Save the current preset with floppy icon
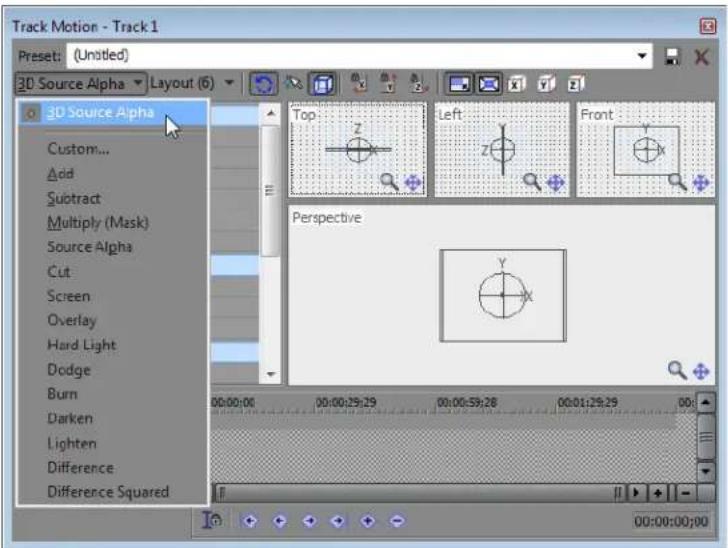728x548 pixels. pyautogui.click(x=672, y=57)
